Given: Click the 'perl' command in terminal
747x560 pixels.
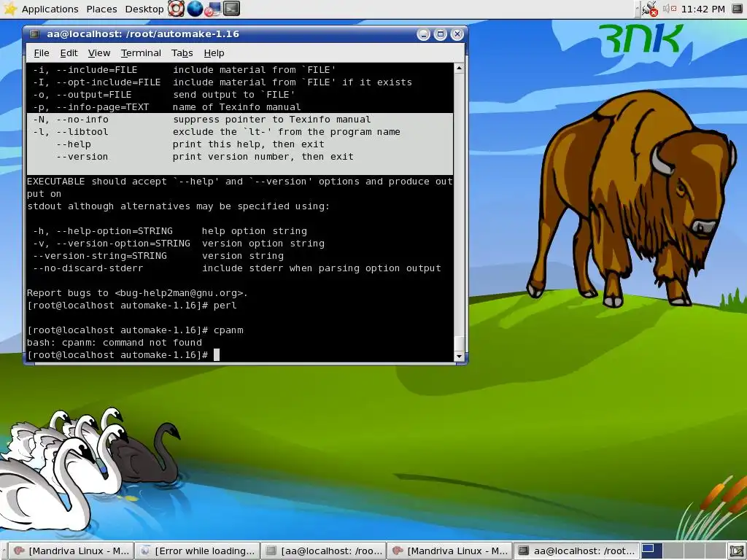Looking at the screenshot, I should point(225,306).
